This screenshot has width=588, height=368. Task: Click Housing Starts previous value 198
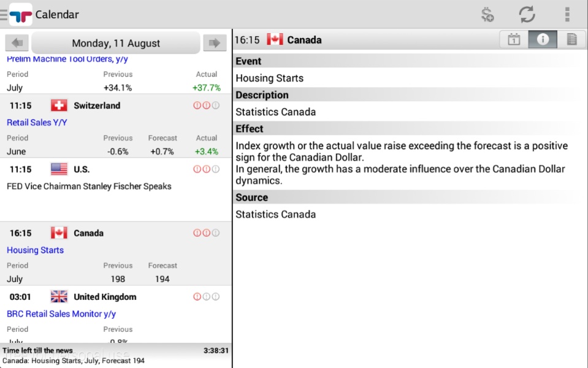[118, 279]
